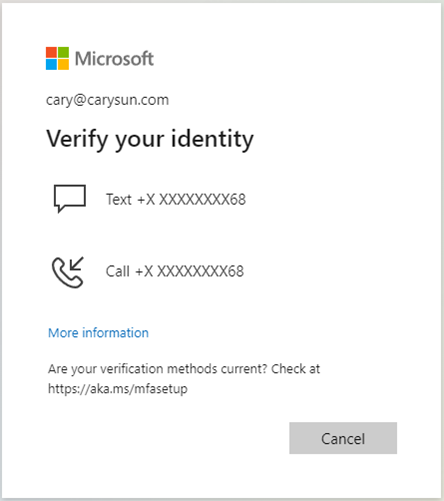Select the red square of Microsoft logo
The image size is (444, 501).
pos(51,52)
